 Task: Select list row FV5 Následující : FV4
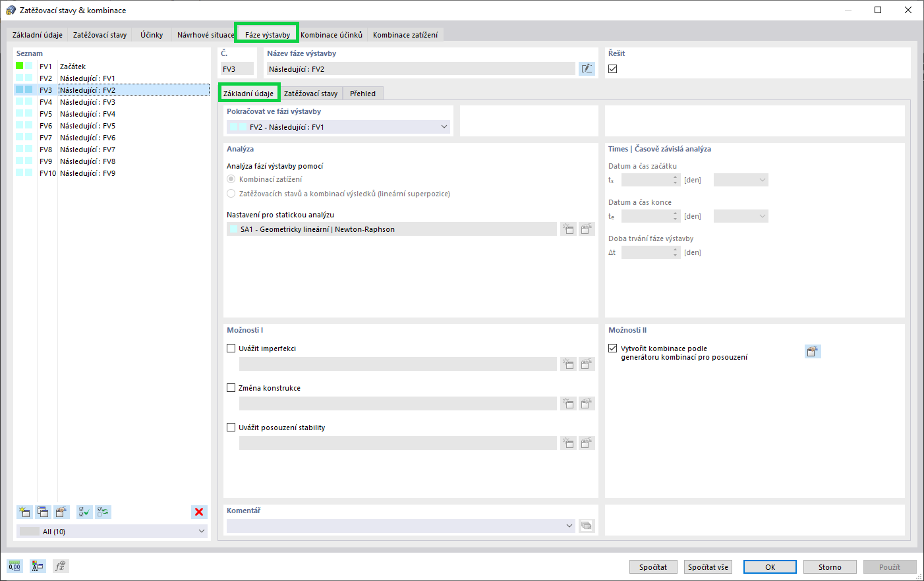coord(111,114)
